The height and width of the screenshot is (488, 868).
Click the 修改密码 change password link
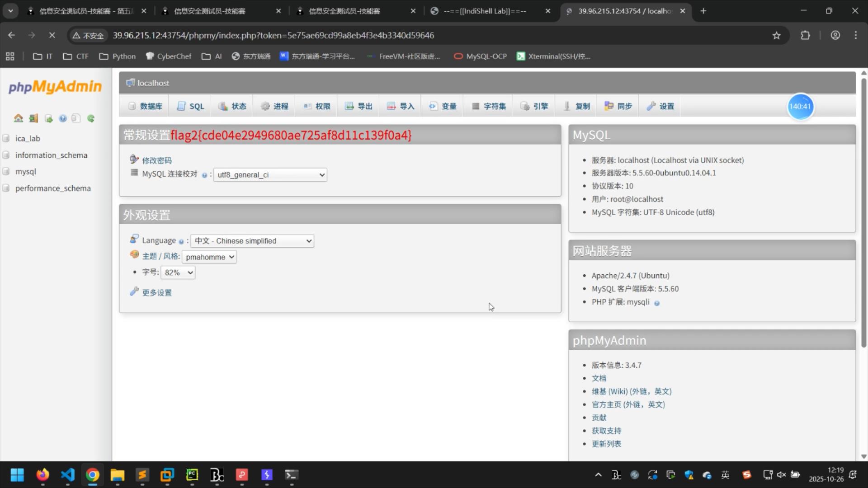[x=156, y=160]
